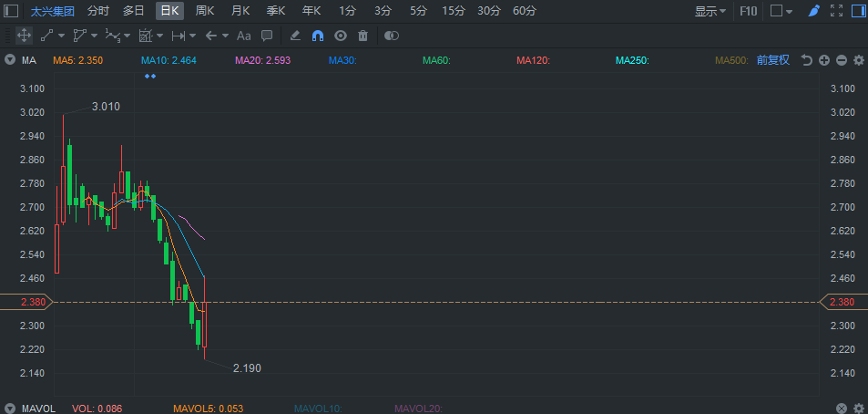Click the MA250 label
Viewport: 868px width, 414px height.
[x=632, y=60]
